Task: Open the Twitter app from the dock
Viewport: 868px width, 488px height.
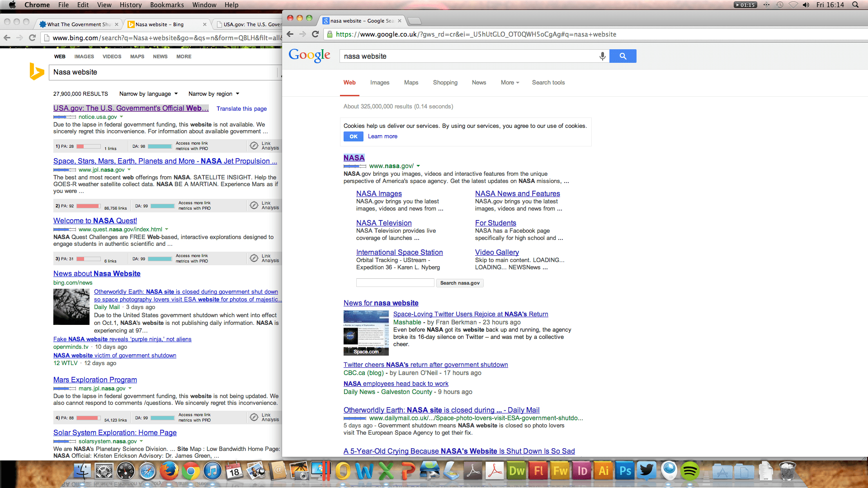Action: point(646,471)
